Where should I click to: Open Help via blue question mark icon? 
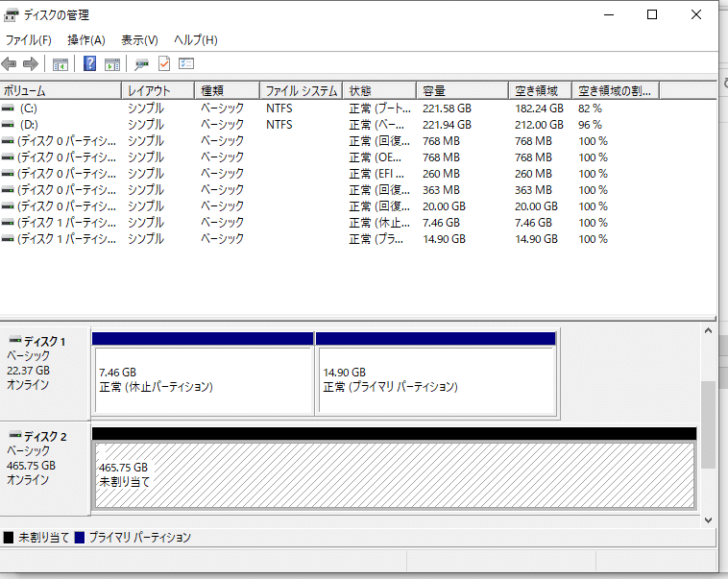pyautogui.click(x=89, y=63)
